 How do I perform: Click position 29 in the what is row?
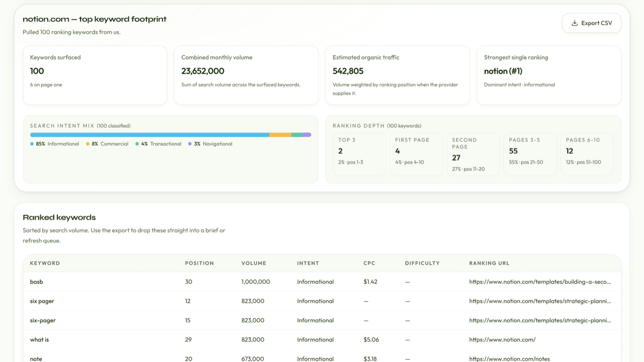[188, 339]
